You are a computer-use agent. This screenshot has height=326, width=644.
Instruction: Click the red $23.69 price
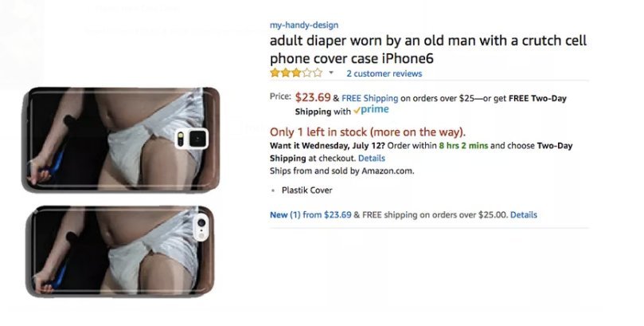click(x=313, y=97)
